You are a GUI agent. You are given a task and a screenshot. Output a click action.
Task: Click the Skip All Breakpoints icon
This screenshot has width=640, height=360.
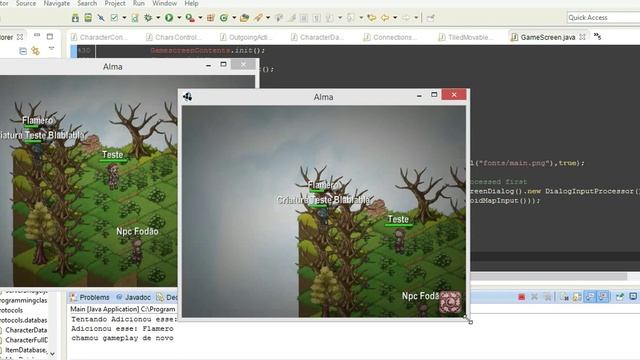101,18
